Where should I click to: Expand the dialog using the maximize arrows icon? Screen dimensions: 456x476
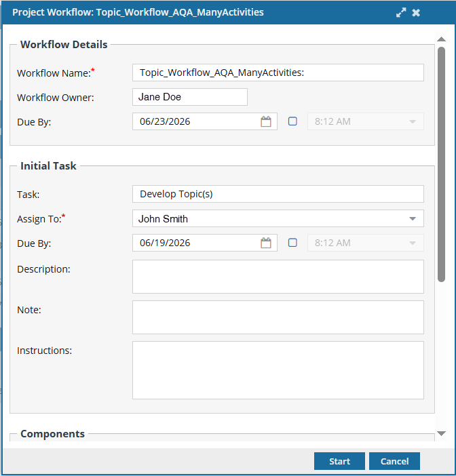401,12
